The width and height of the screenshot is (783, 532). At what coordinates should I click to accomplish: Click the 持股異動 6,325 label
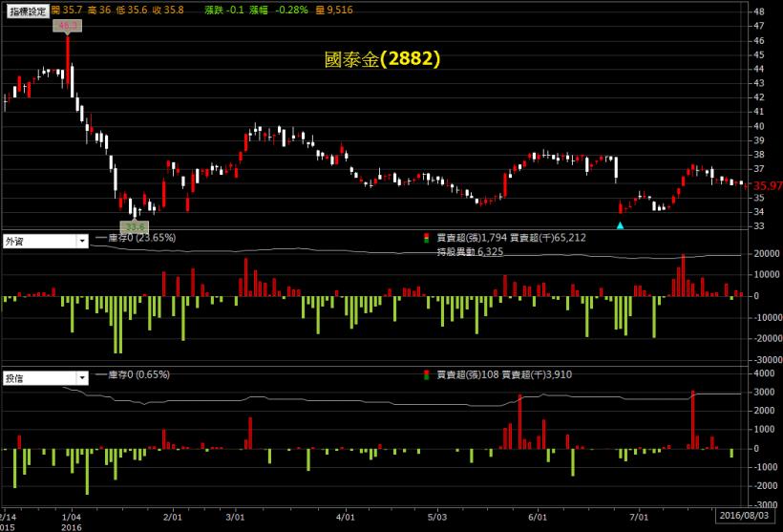[470, 252]
